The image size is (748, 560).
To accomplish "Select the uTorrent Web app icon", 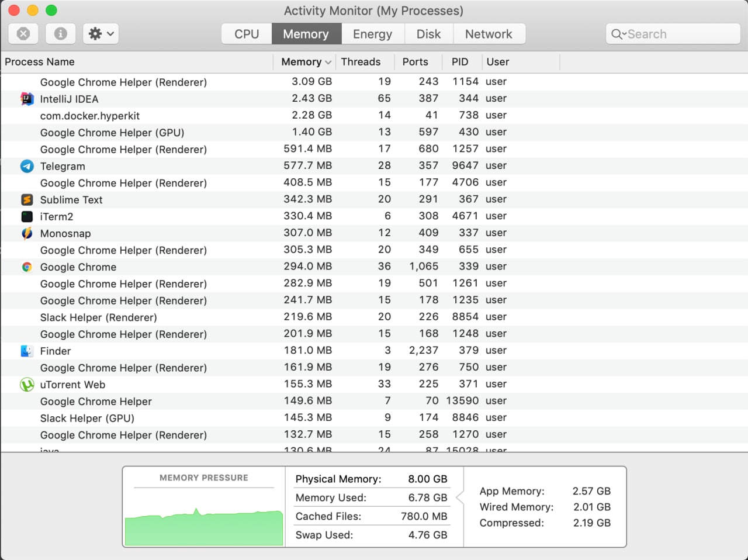I will pos(27,385).
